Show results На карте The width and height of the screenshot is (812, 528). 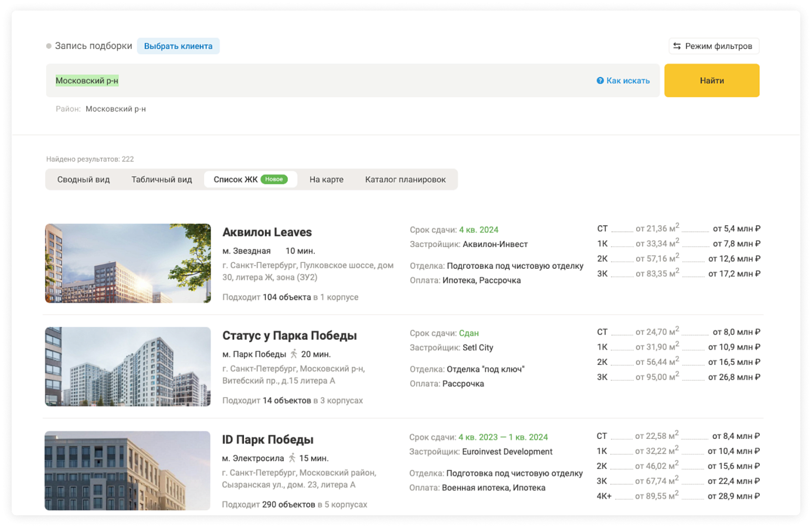point(327,180)
